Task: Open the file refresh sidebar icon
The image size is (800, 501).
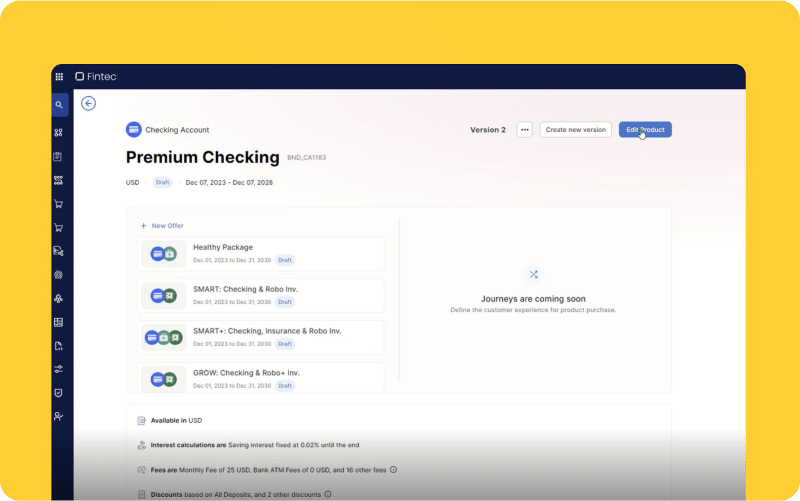Action: pos(59,346)
